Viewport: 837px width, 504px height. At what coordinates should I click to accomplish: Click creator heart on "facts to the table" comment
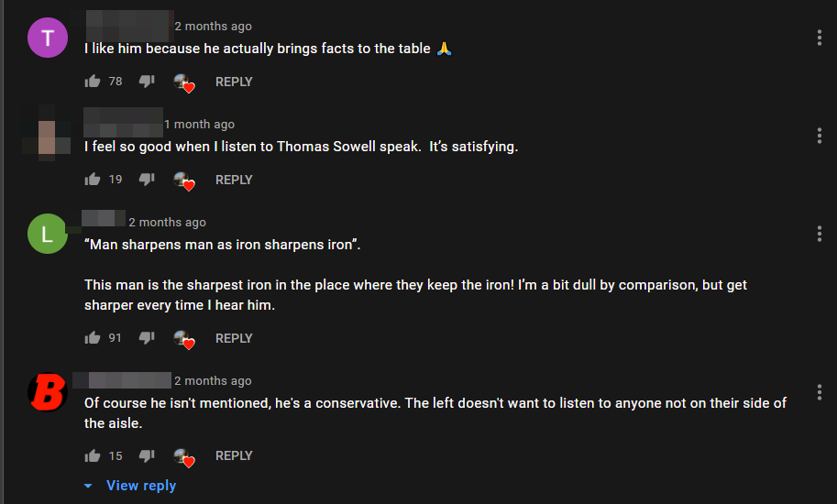tap(184, 82)
